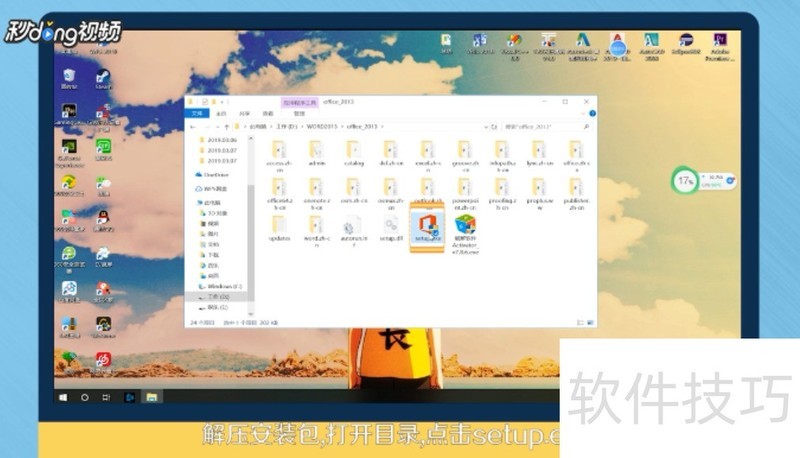Viewport: 800px width, 458px height.
Task: Switch to details view in status bar
Action: [580, 323]
